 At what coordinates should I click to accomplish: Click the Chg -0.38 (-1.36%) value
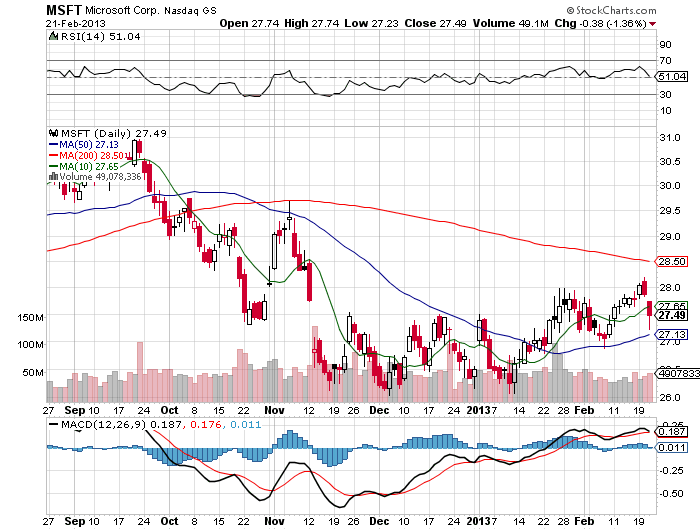coord(600,23)
